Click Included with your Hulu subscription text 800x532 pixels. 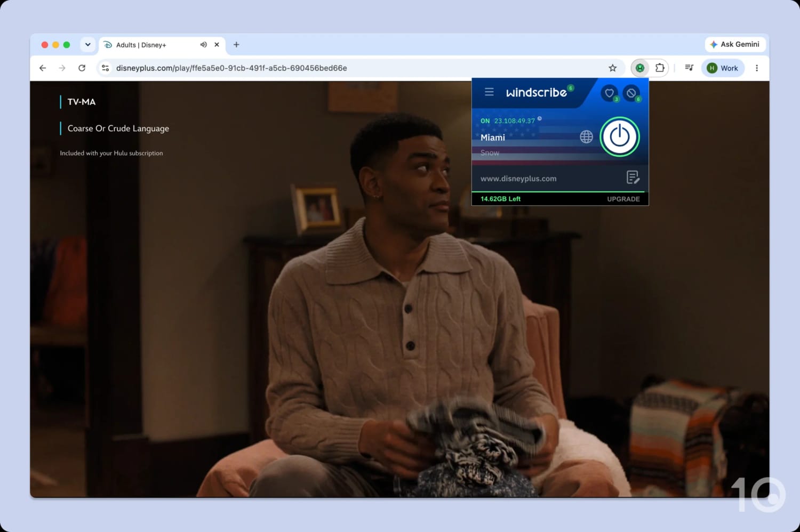pos(111,153)
